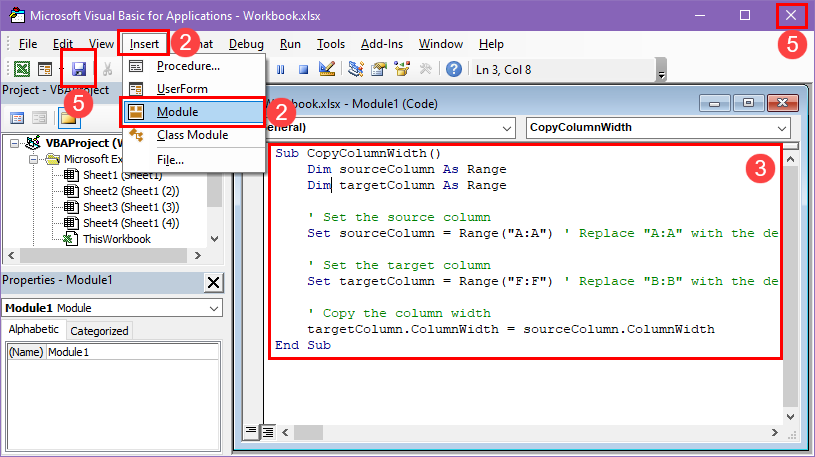Click the 'End Sub' code line
The width and height of the screenshot is (815, 457).
(x=303, y=345)
